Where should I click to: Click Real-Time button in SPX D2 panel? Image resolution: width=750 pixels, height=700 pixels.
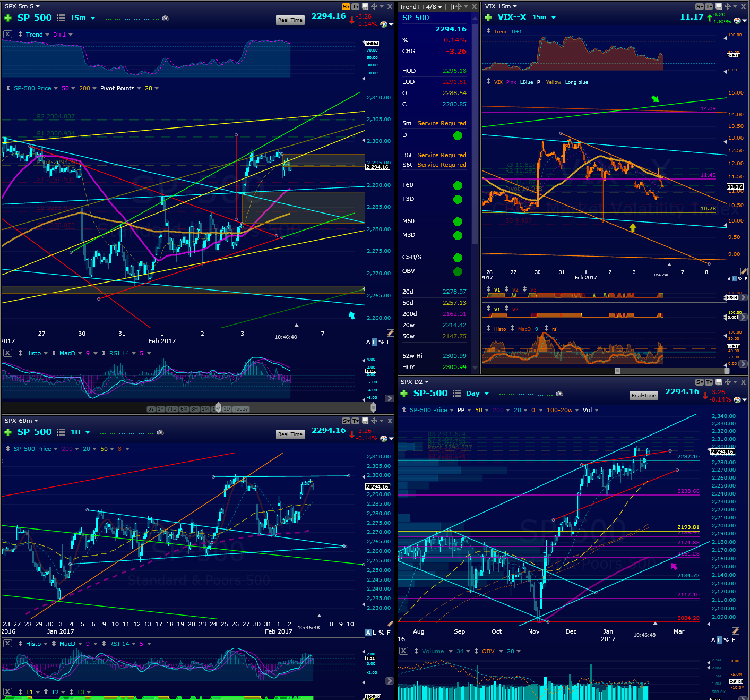[x=644, y=396]
